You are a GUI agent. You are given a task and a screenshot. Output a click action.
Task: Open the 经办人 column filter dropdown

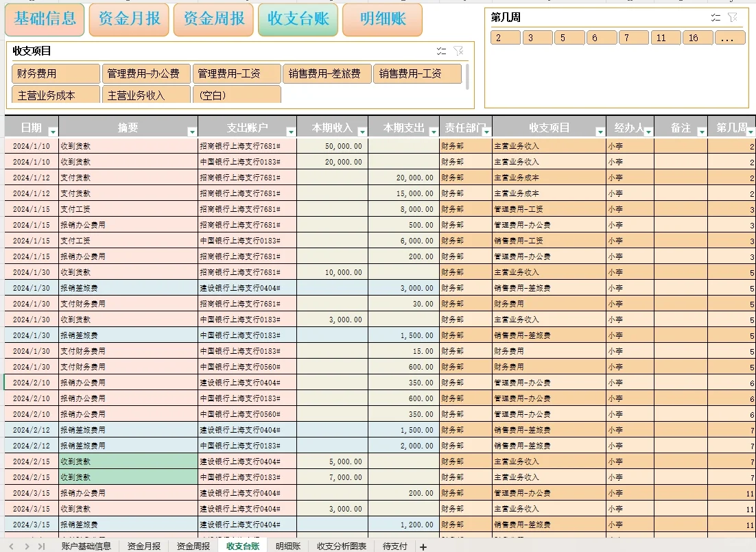pyautogui.click(x=648, y=132)
